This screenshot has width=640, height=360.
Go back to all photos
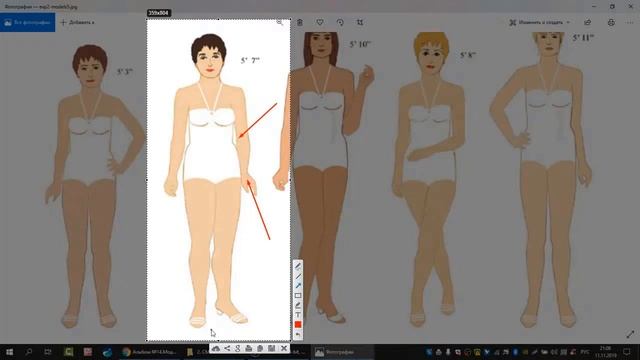27,22
